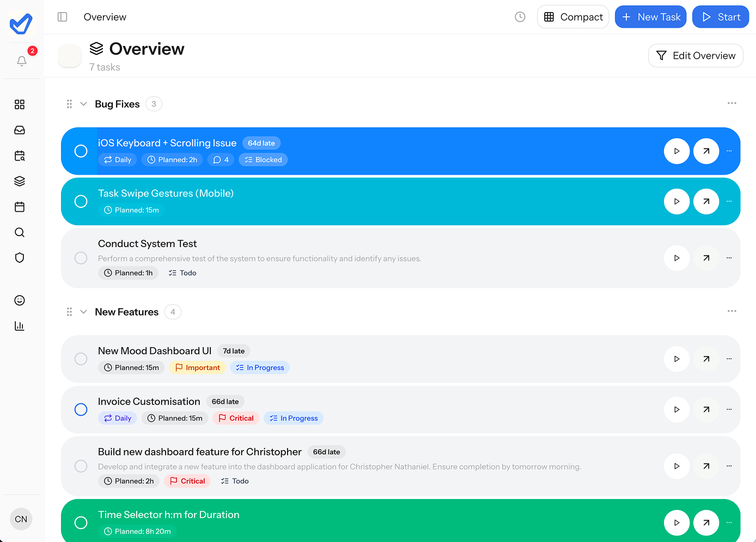The image size is (756, 542).
Task: Mark iOS Keyboard + Scrolling Issue complete
Action: coord(81,151)
